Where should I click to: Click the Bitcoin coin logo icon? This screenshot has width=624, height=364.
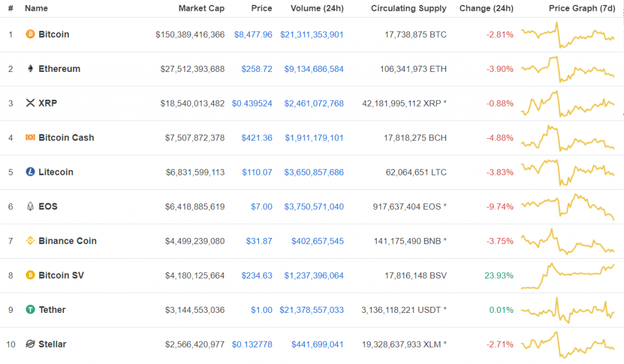[x=30, y=34]
